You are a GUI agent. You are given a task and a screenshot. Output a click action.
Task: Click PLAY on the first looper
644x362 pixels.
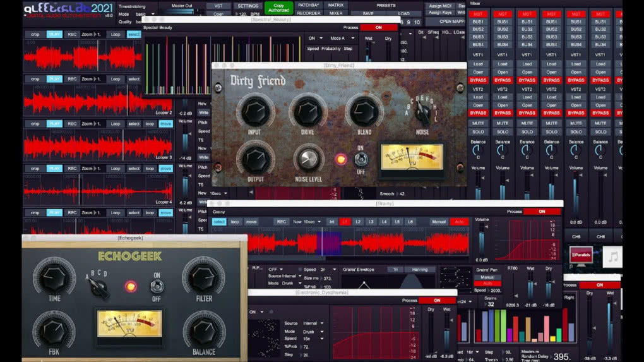54,35
